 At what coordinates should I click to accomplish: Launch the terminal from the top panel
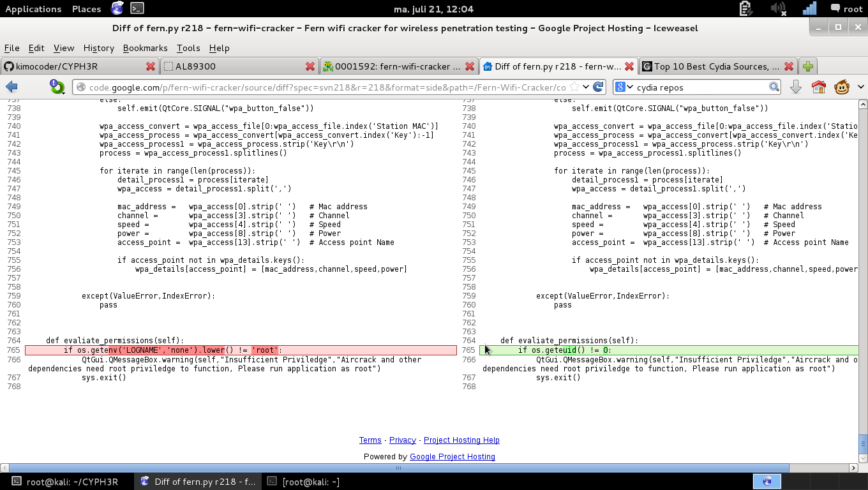click(137, 8)
